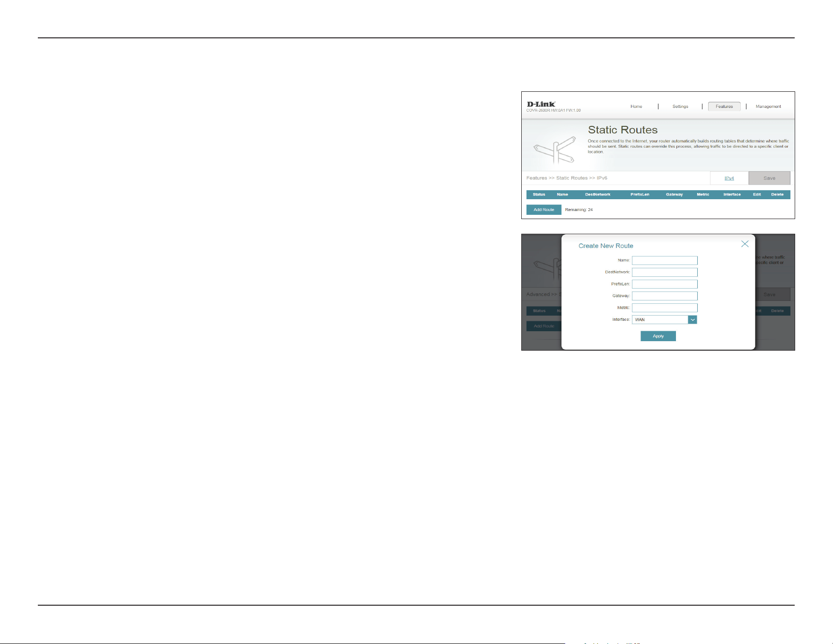Click the DestNetwork column header

point(597,194)
